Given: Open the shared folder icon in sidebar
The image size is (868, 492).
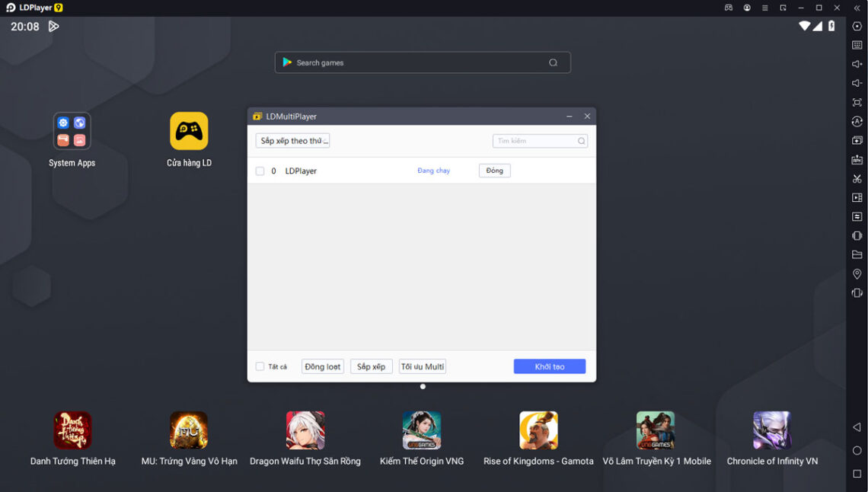Looking at the screenshot, I should coord(857,254).
